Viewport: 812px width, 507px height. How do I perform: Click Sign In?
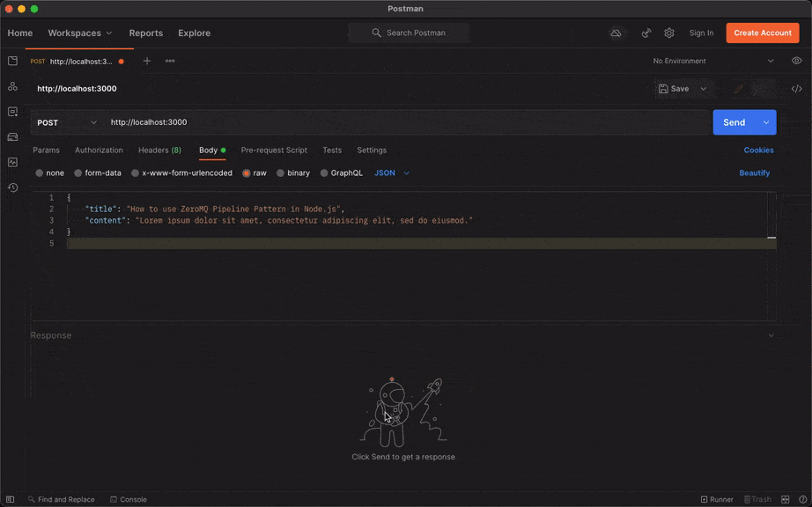(701, 33)
